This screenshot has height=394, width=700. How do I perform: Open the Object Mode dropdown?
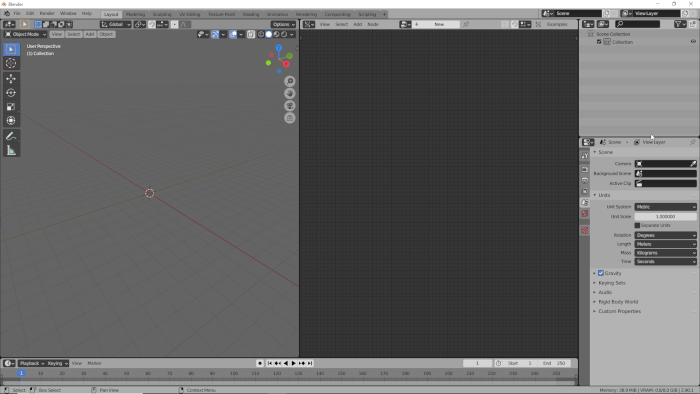(25, 34)
